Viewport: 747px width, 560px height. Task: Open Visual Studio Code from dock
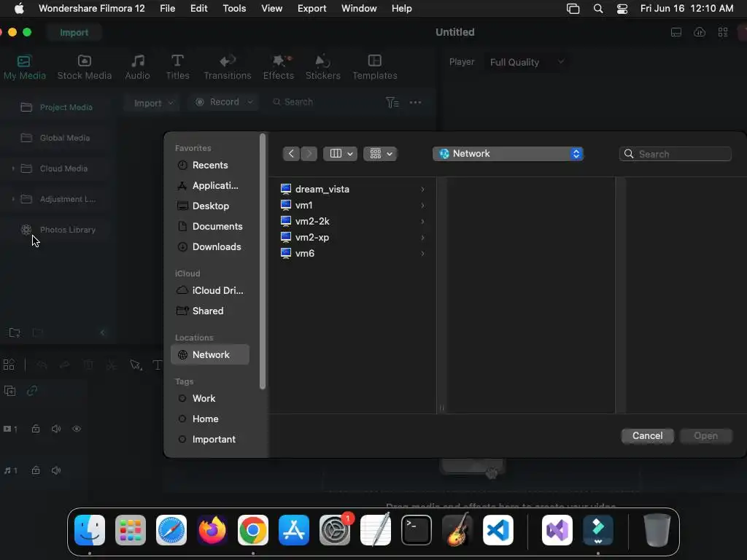point(498,530)
